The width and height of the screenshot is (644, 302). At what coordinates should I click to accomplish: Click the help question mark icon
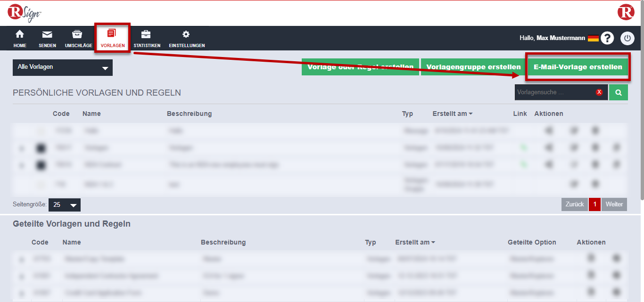coord(607,38)
